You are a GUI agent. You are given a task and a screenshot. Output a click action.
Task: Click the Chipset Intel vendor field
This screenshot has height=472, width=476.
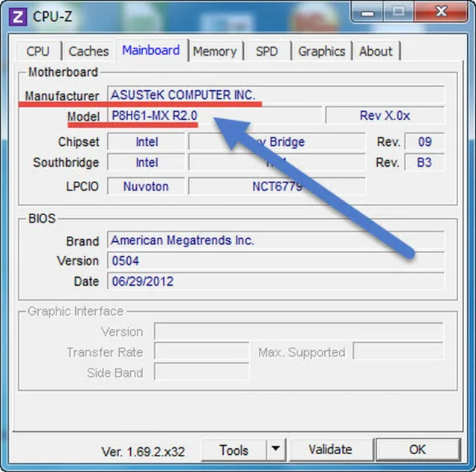[x=147, y=141]
